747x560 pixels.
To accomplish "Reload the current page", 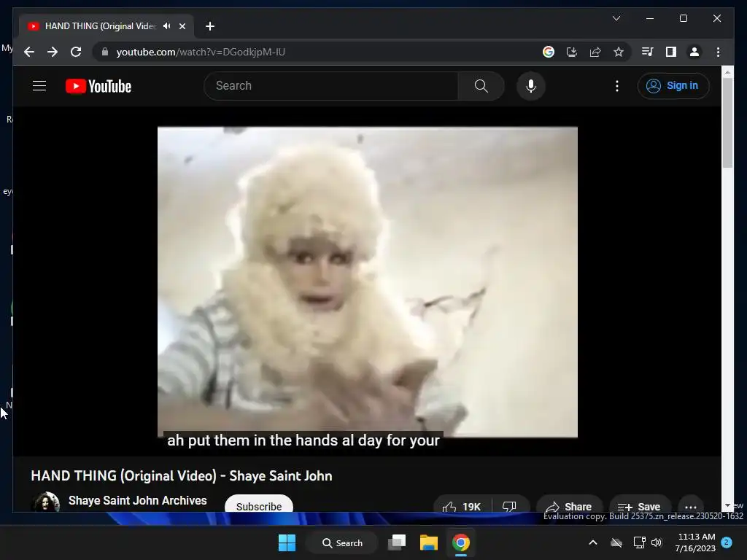I will [76, 52].
